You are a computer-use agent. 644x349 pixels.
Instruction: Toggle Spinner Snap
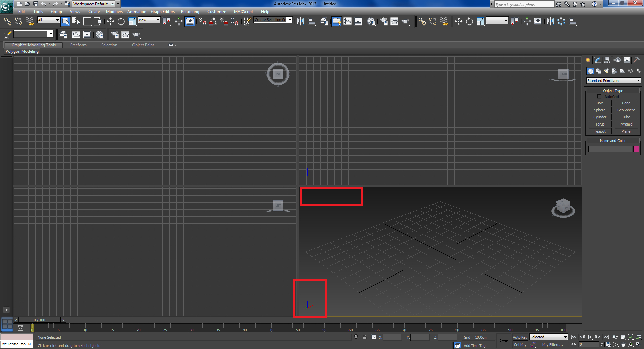[235, 21]
